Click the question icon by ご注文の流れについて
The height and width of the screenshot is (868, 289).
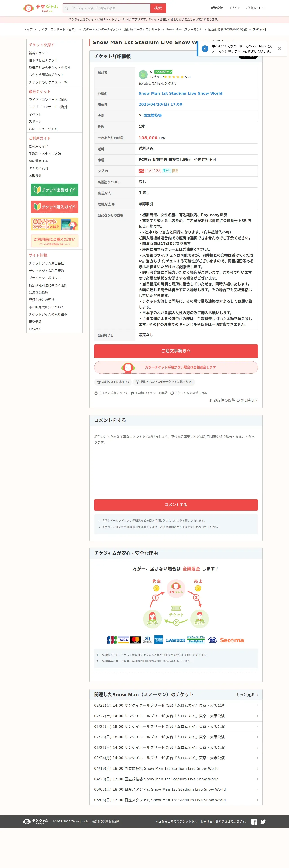point(96,393)
